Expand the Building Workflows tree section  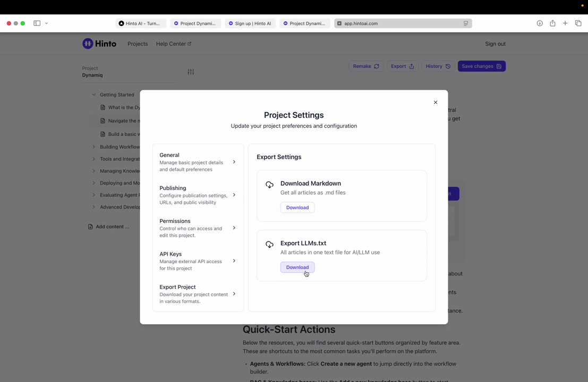[x=94, y=147]
